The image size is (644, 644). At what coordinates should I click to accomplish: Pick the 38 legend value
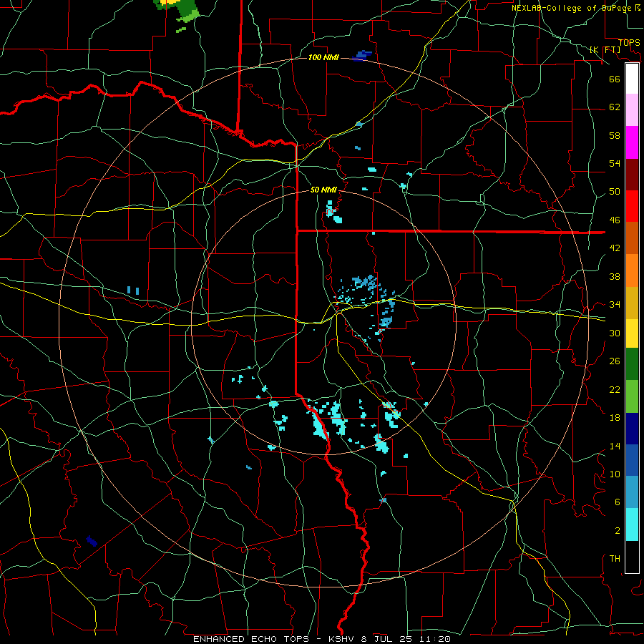coord(615,276)
